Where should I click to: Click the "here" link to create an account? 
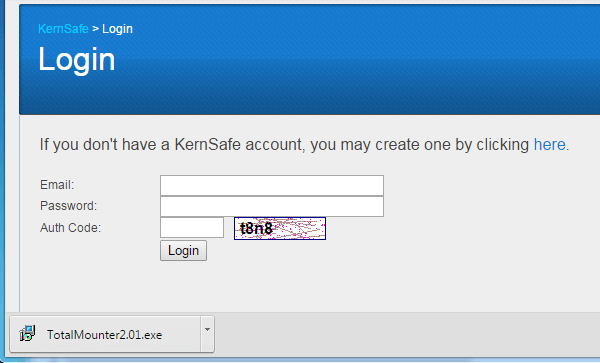tap(549, 145)
